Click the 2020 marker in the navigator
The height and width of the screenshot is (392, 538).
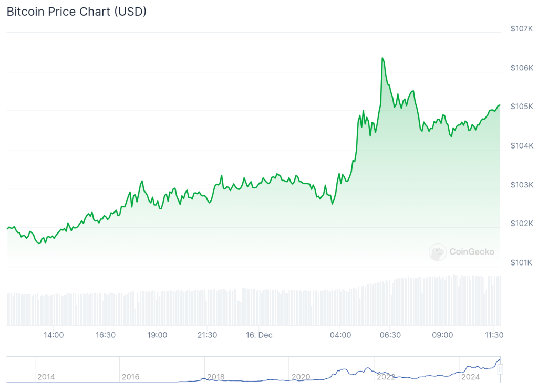point(300,377)
